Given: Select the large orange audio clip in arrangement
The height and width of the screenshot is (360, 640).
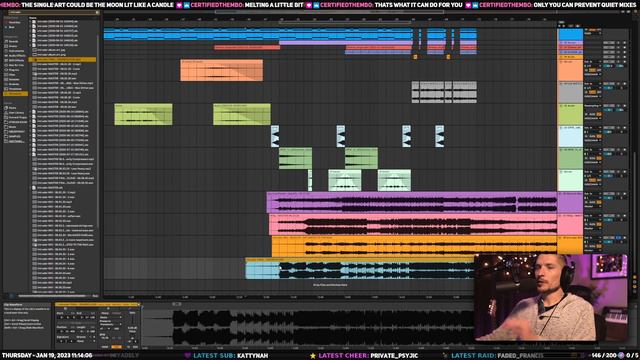Looking at the screenshot, I should pos(222,70).
